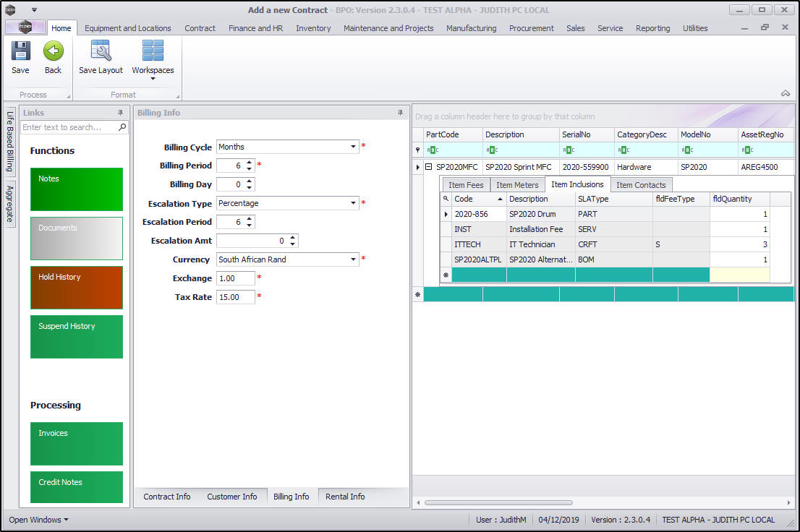
Task: Open the Open Windows menu in status bar
Action: (x=38, y=520)
